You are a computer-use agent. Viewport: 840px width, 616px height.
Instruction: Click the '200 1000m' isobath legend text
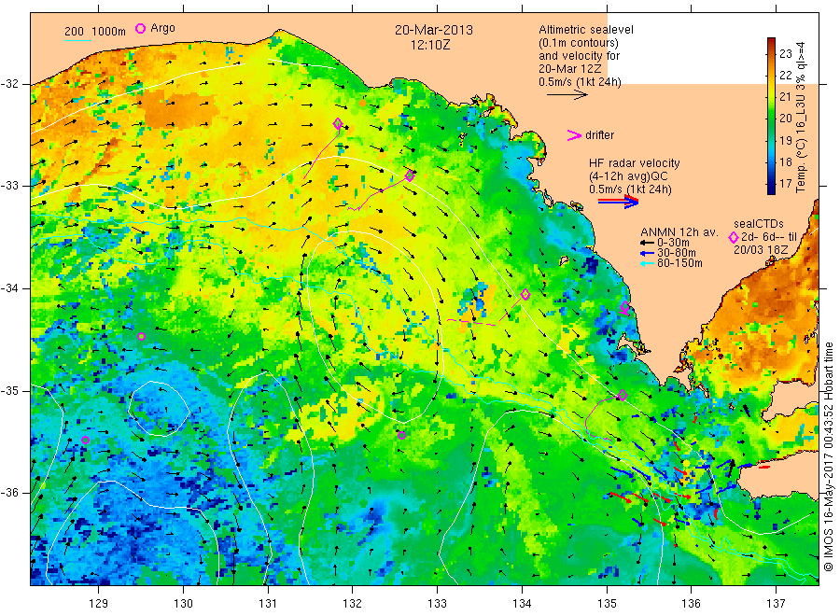click(x=95, y=32)
